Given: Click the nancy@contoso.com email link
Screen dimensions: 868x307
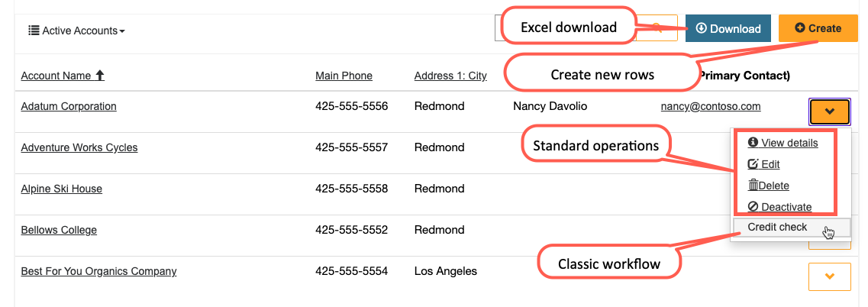Looking at the screenshot, I should [x=711, y=106].
